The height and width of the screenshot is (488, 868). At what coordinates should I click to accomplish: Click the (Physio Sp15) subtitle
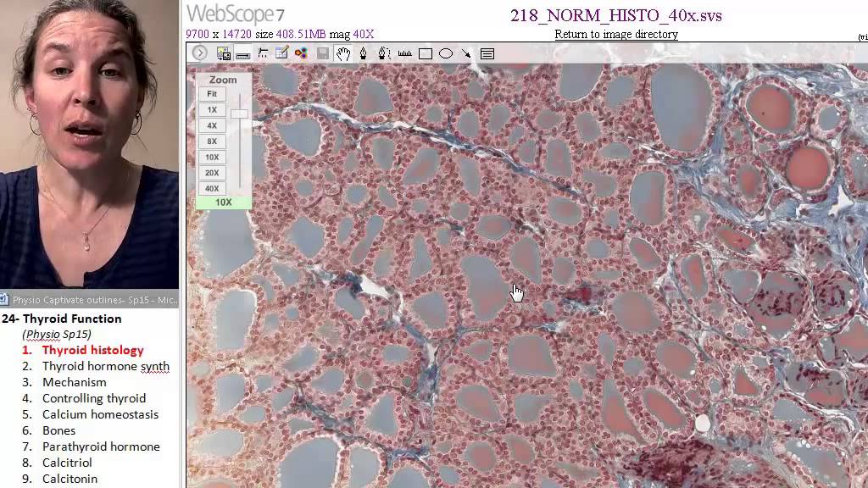[57, 334]
